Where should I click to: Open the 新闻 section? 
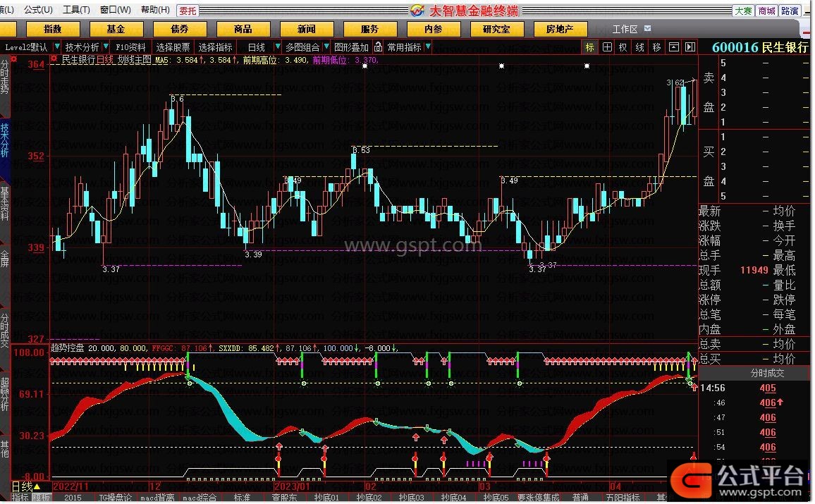click(x=307, y=29)
